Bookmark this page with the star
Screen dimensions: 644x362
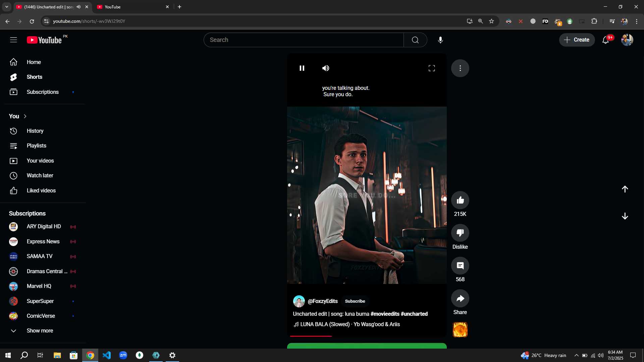[491, 21]
